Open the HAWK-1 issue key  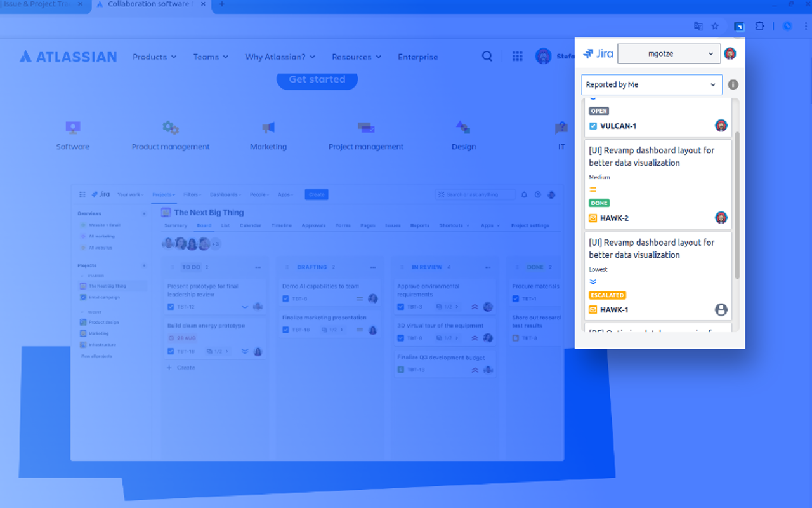614,310
